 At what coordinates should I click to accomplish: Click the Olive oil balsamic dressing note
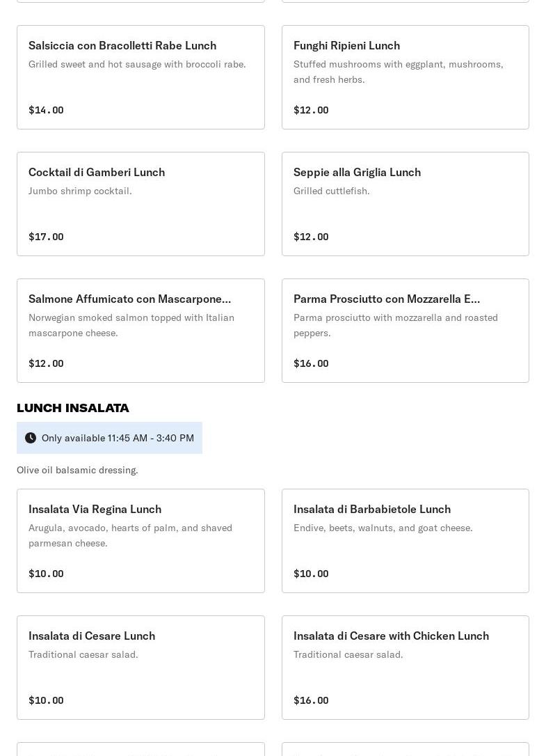(77, 470)
